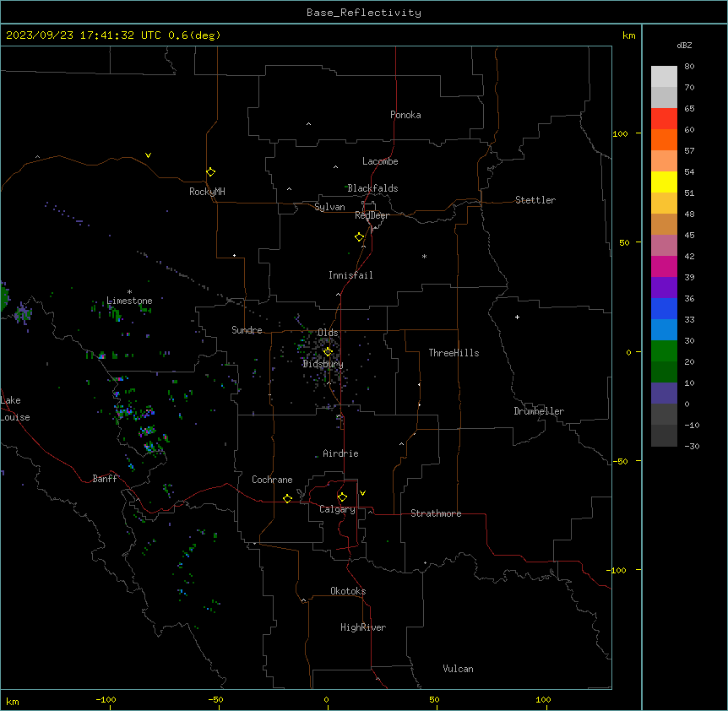Click the Olds town label
The width and height of the screenshot is (728, 711).
(x=328, y=333)
